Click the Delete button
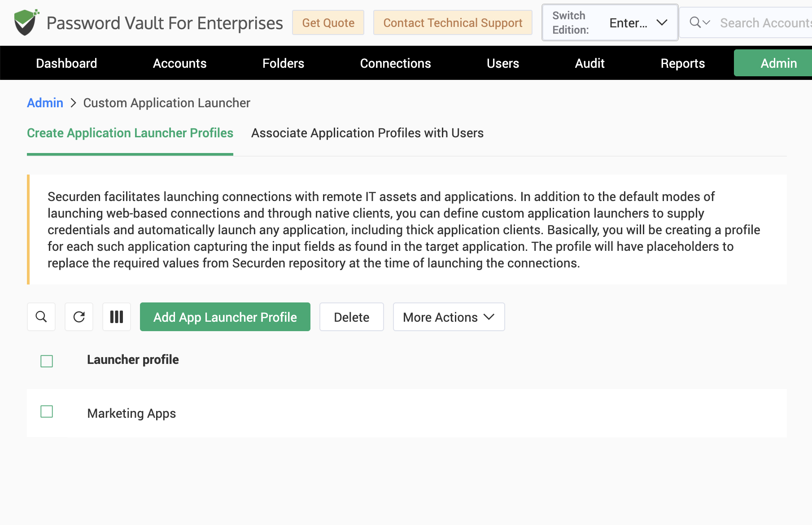Image resolution: width=812 pixels, height=525 pixels. point(352,317)
